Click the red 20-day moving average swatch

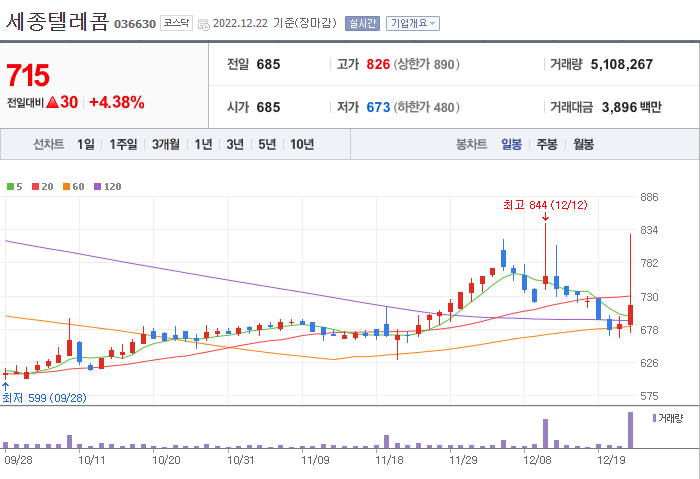pyautogui.click(x=36, y=187)
